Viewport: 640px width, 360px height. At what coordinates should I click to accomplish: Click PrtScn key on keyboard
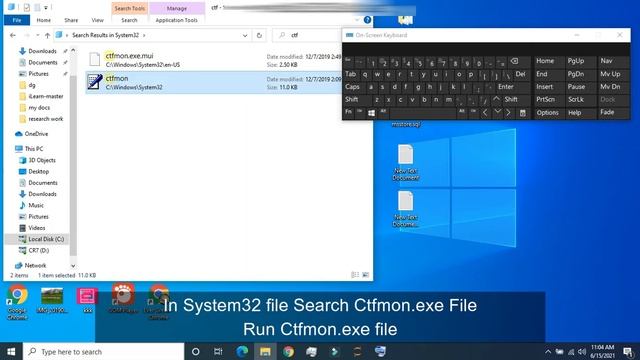(546, 100)
